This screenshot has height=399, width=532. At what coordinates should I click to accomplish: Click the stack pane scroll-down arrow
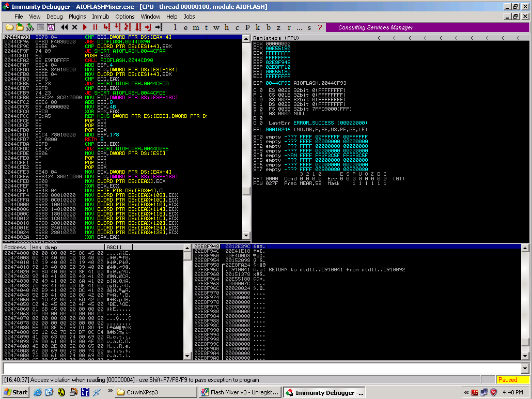point(525,356)
